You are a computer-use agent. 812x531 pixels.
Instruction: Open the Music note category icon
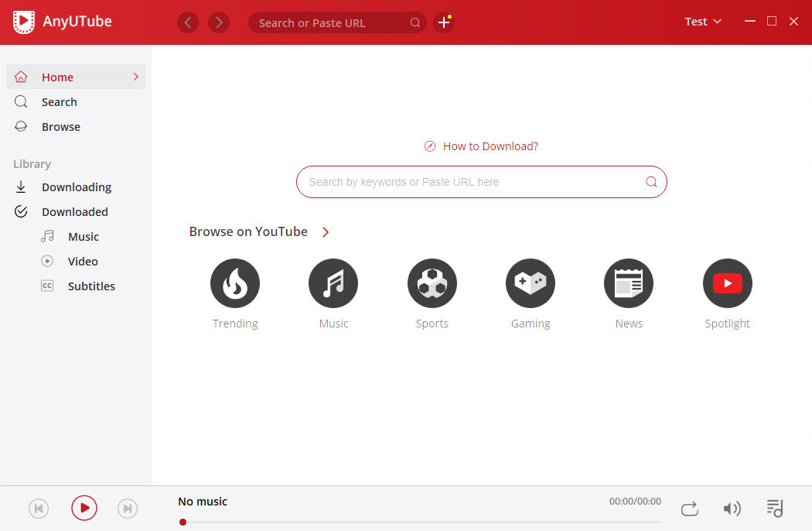[333, 283]
